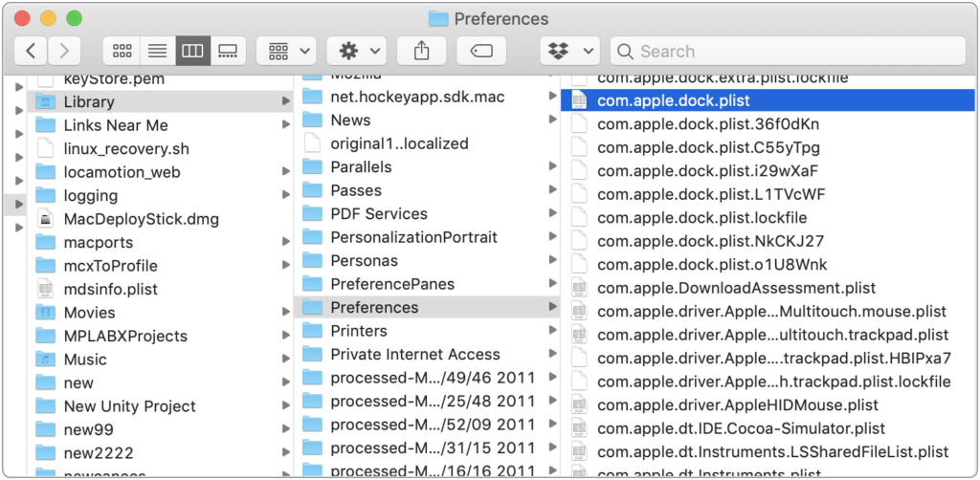This screenshot has height=480, width=980.
Task: Click the Instruments.LSSharedFileList.plist file icon
Action: [579, 452]
